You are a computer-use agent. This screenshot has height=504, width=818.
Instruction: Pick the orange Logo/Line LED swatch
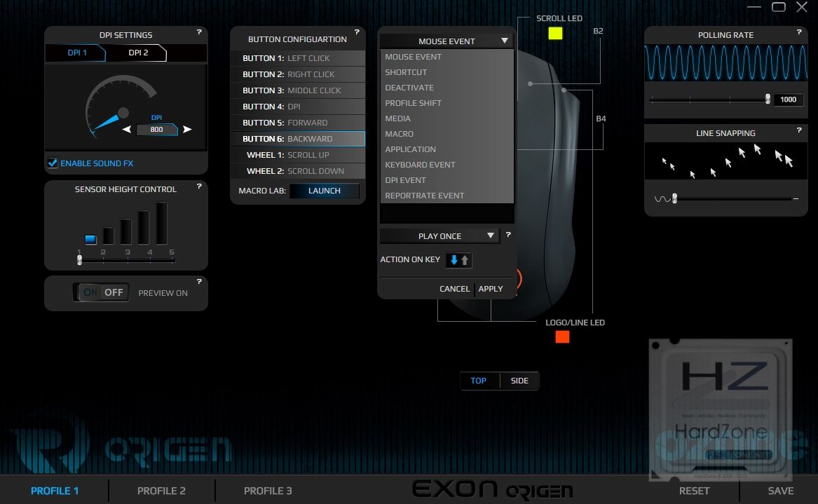pyautogui.click(x=562, y=336)
